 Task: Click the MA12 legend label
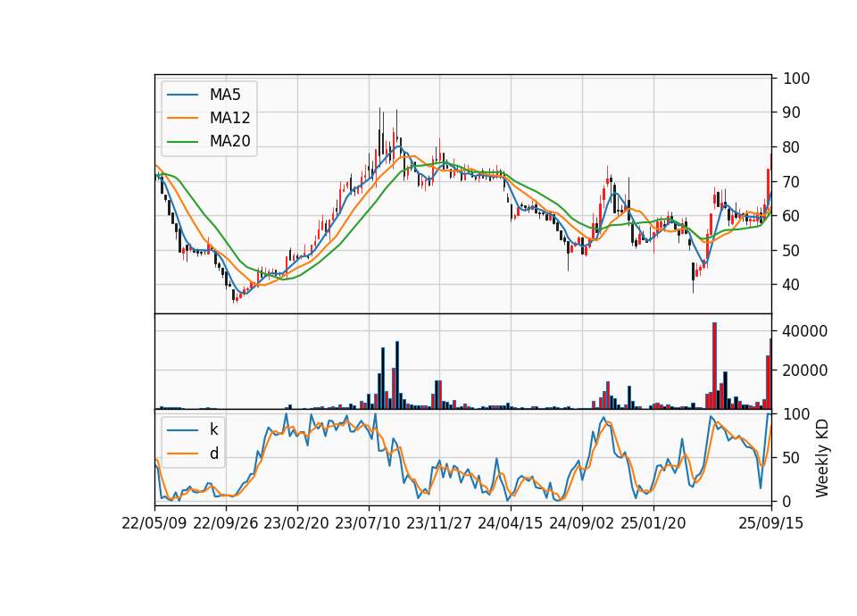pos(229,118)
